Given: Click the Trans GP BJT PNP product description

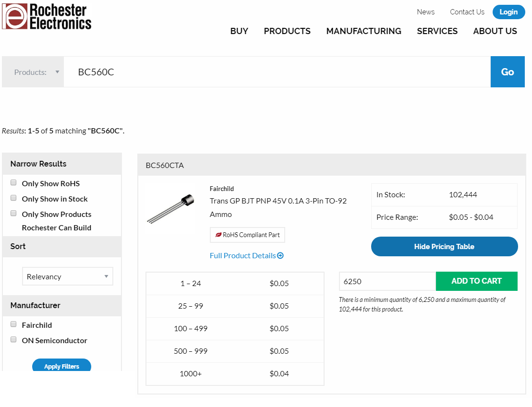Looking at the screenshot, I should coord(278,207).
